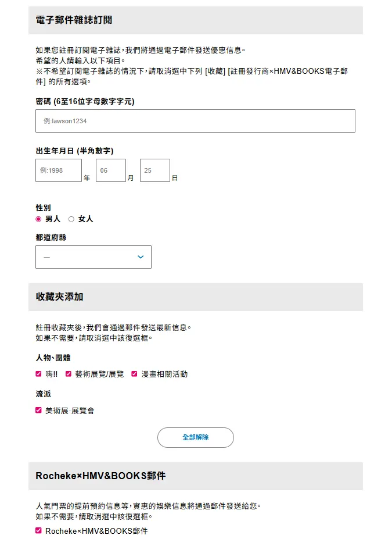Uncheck the 漫畫相關活動 checkbox
The width and height of the screenshot is (392, 546).
click(135, 374)
